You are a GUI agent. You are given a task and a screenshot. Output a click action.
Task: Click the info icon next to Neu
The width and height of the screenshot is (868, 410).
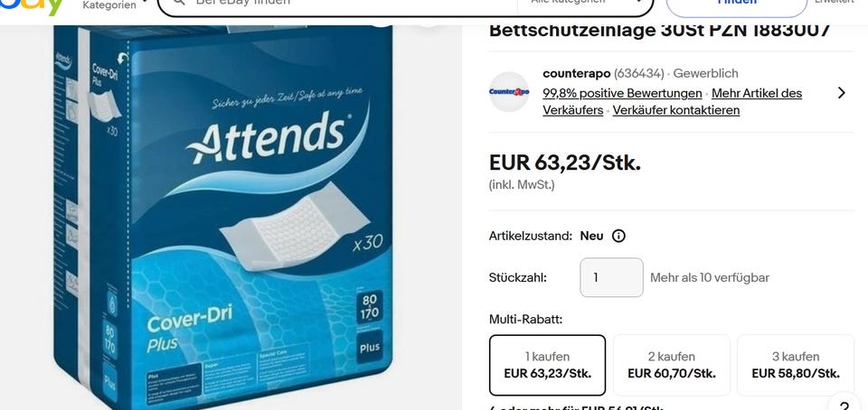[x=618, y=236]
